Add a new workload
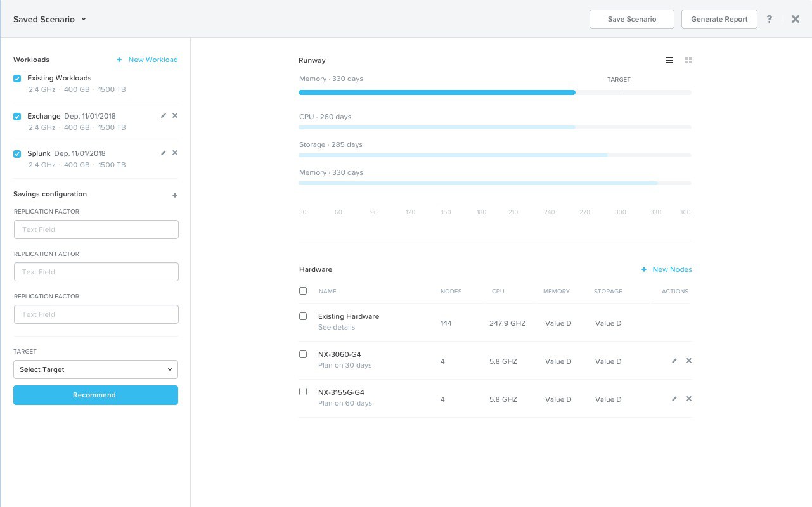The height and width of the screenshot is (507, 812). pos(147,59)
